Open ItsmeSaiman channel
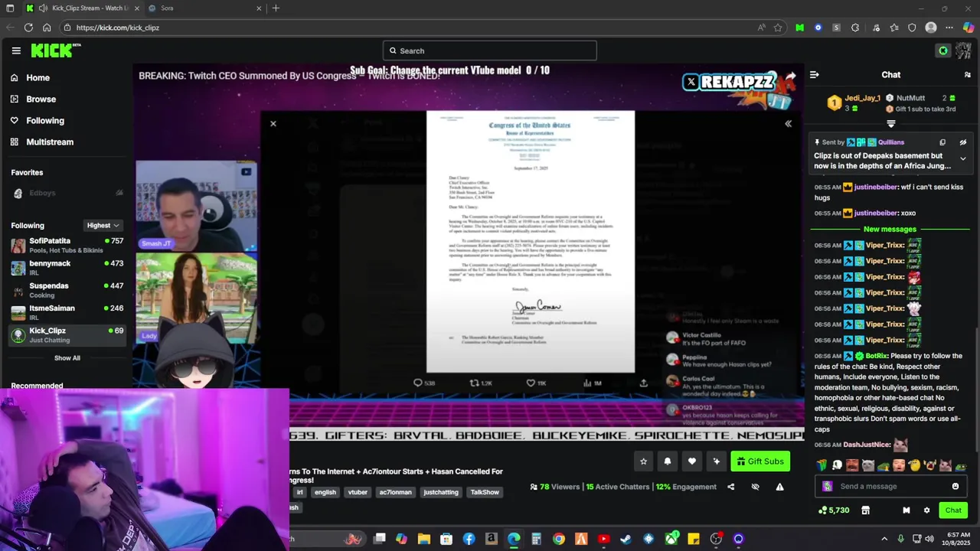The height and width of the screenshot is (551, 980). pos(67,312)
